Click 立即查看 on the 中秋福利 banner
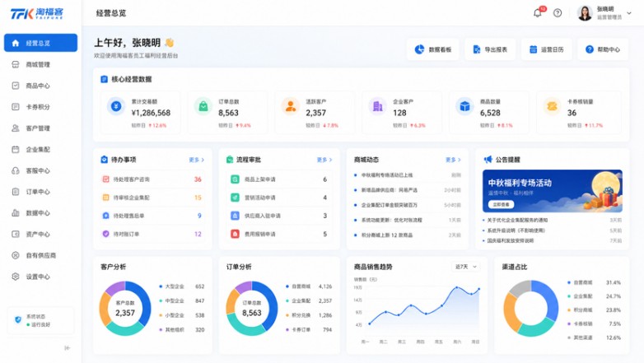This screenshot has height=363, width=644. click(501, 204)
